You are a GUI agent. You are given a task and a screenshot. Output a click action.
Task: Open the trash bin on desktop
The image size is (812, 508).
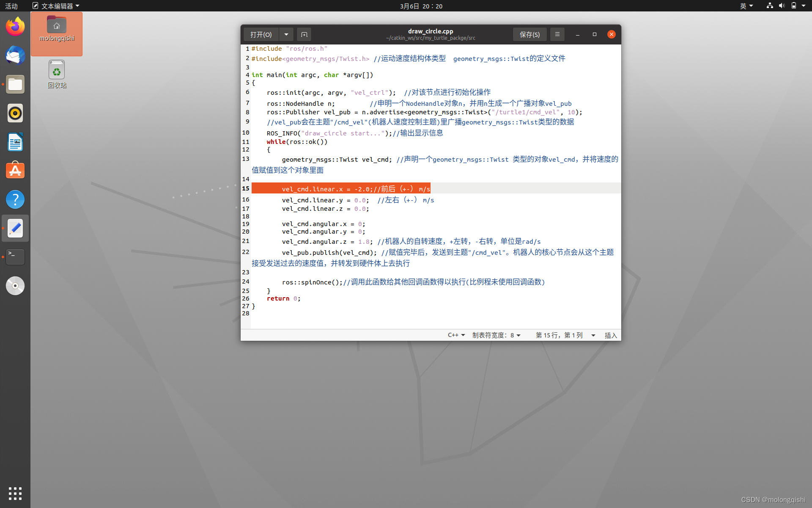[57, 75]
